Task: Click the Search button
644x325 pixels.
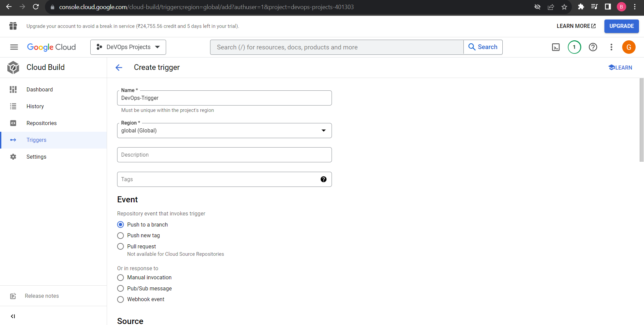Action: (x=483, y=47)
